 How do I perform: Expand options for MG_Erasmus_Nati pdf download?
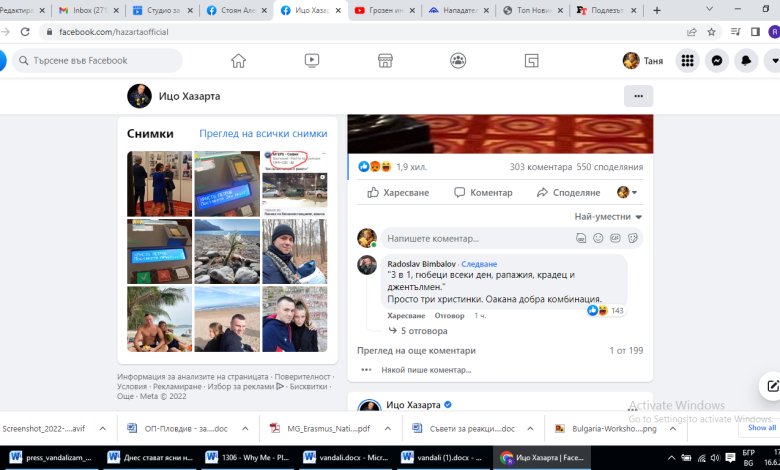coord(388,428)
